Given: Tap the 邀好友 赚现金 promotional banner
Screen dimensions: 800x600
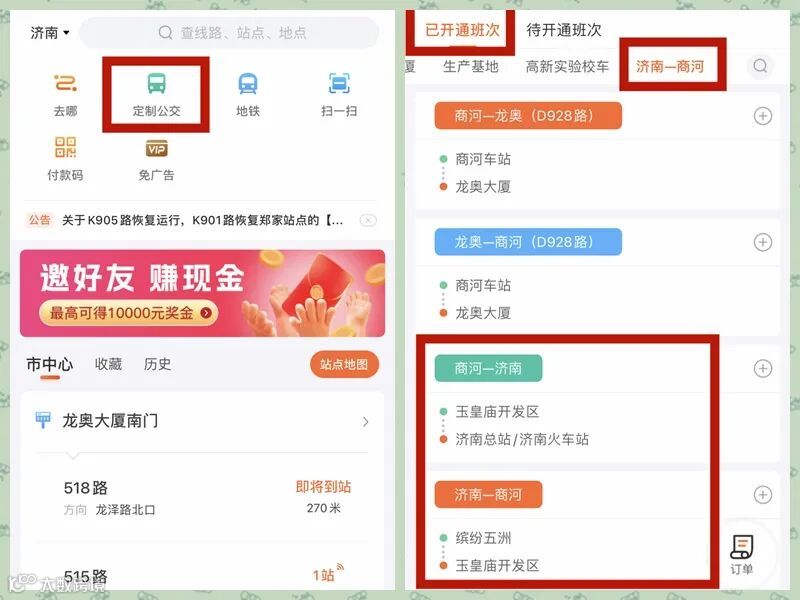Looking at the screenshot, I should [x=203, y=293].
